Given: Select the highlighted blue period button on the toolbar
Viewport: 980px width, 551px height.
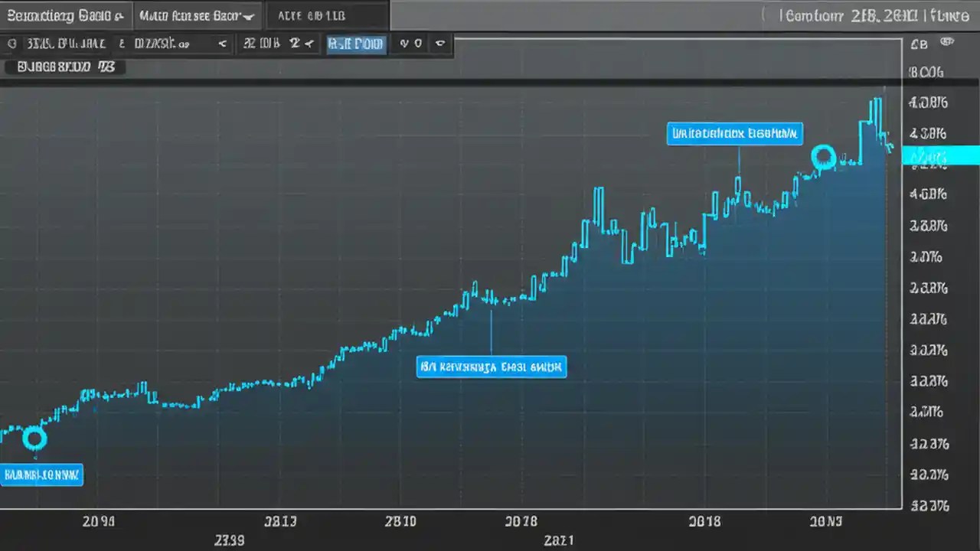Looking at the screenshot, I should [355, 44].
